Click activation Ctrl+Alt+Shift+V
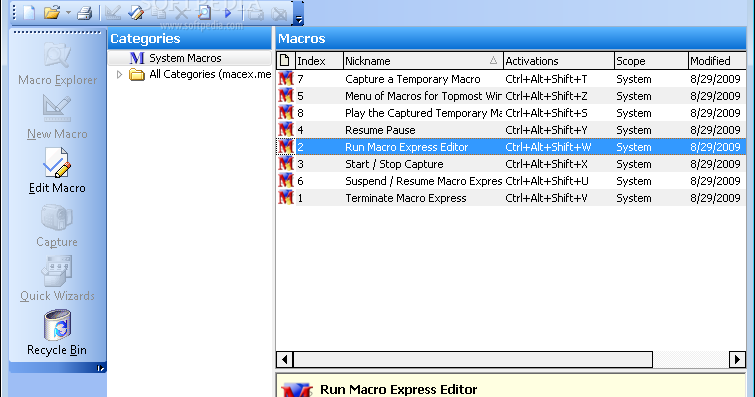Image resolution: width=755 pixels, height=397 pixels. click(546, 198)
